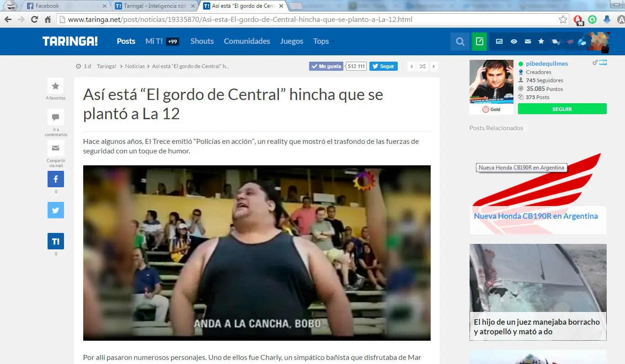The image size is (625, 364).
Task: Open the green circle extension icon
Action: coord(593,20)
